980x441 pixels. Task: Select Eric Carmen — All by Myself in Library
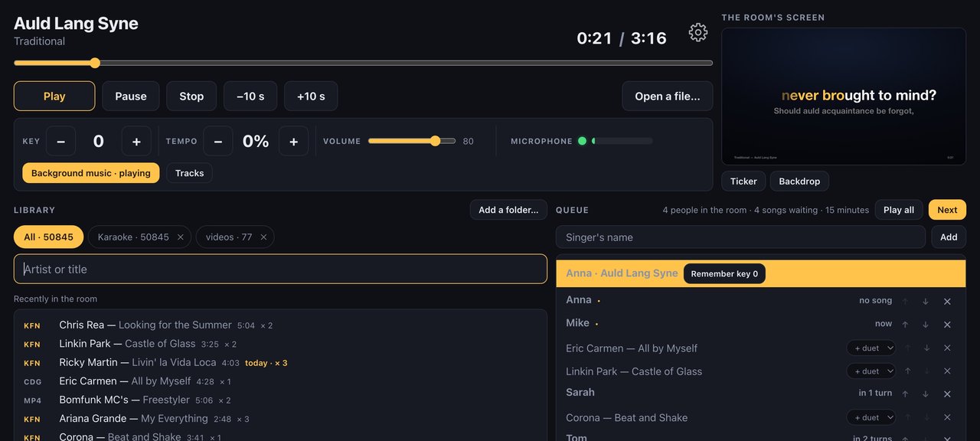280,381
